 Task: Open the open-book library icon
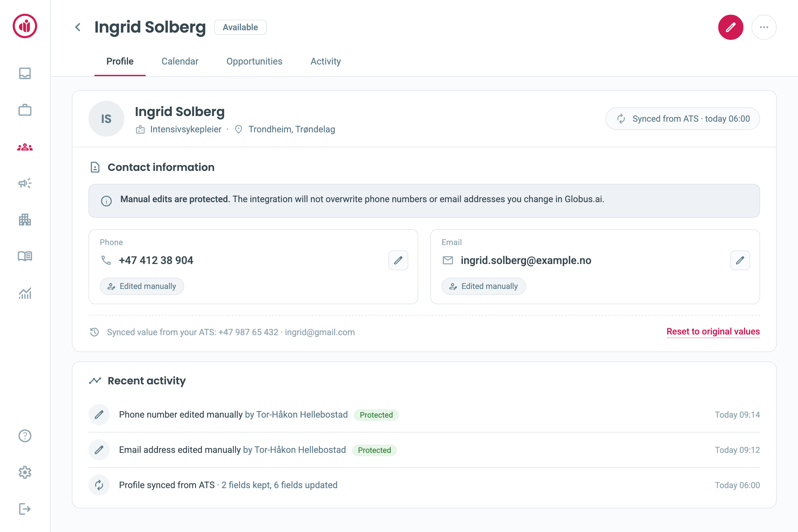[x=25, y=256]
